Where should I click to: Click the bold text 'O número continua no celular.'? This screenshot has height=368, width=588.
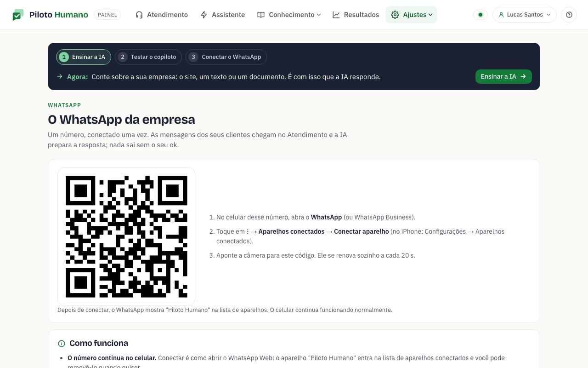(x=112, y=358)
